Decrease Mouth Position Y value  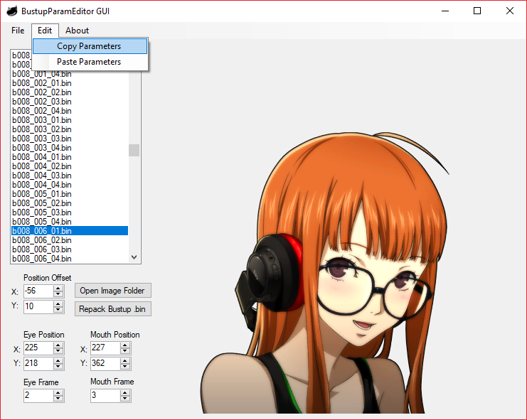click(x=125, y=367)
